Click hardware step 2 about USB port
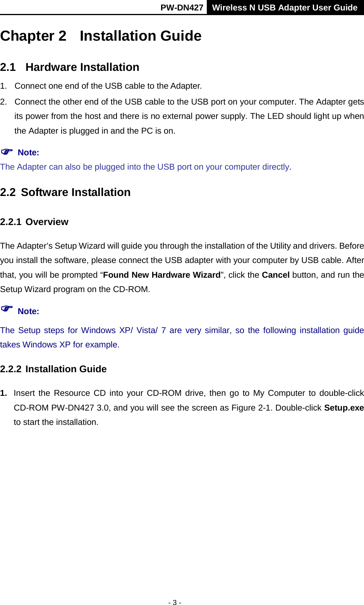This screenshot has height=605, width=364. tap(182, 116)
